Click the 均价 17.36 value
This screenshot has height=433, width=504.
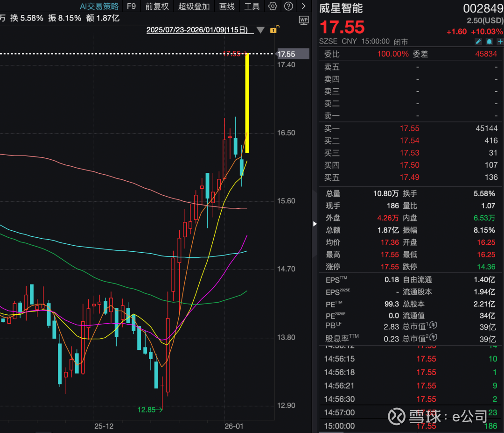click(390, 242)
